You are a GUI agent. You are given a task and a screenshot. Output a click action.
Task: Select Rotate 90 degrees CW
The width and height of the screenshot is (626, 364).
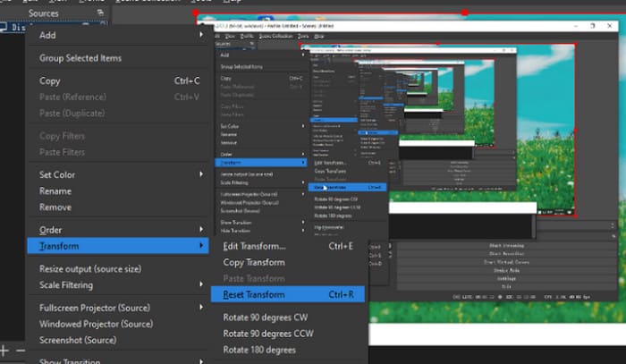tap(264, 317)
